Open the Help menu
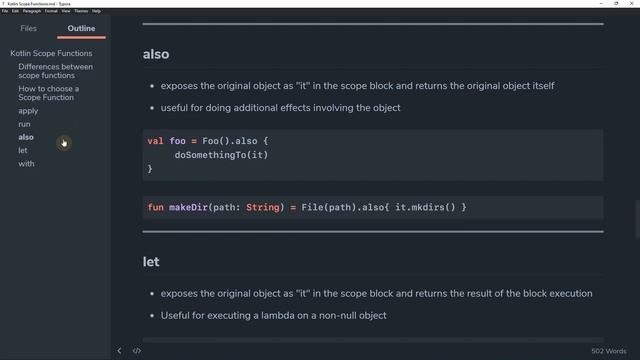The width and height of the screenshot is (640, 360). point(96,11)
